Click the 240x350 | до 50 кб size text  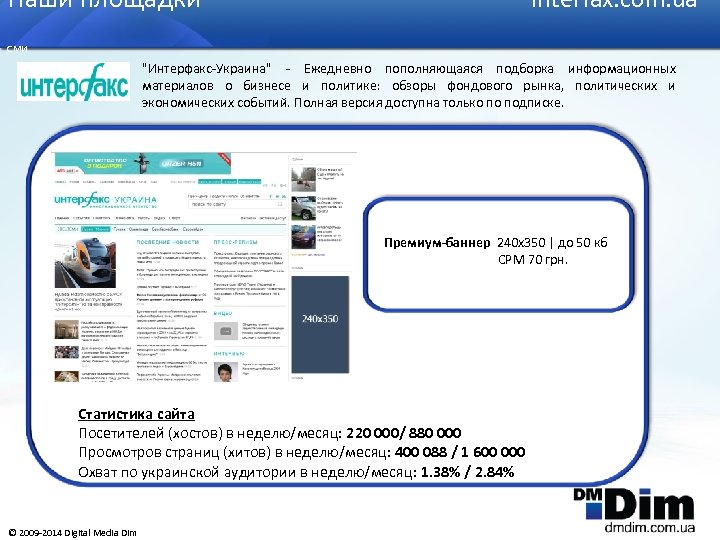tap(552, 242)
